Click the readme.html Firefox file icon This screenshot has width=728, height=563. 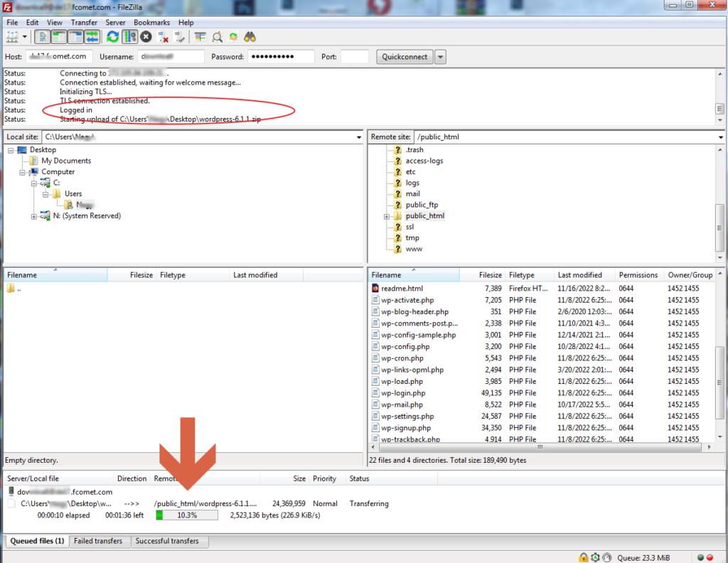(375, 288)
